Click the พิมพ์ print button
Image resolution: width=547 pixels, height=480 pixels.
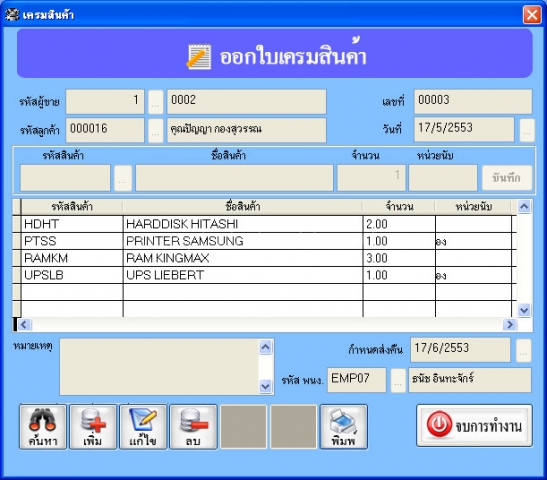click(x=344, y=427)
